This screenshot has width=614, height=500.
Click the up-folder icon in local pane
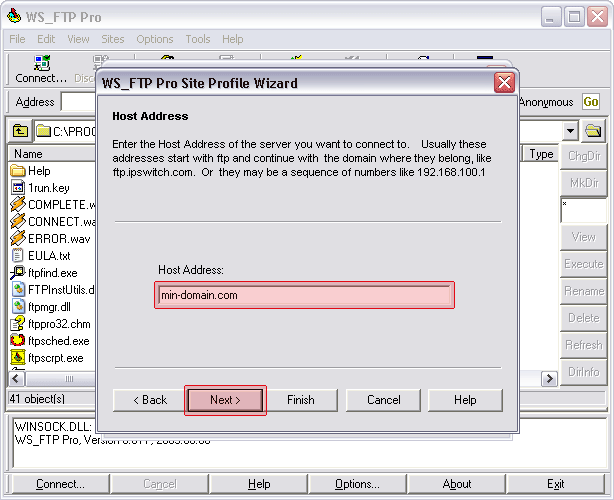pyautogui.click(x=19, y=130)
